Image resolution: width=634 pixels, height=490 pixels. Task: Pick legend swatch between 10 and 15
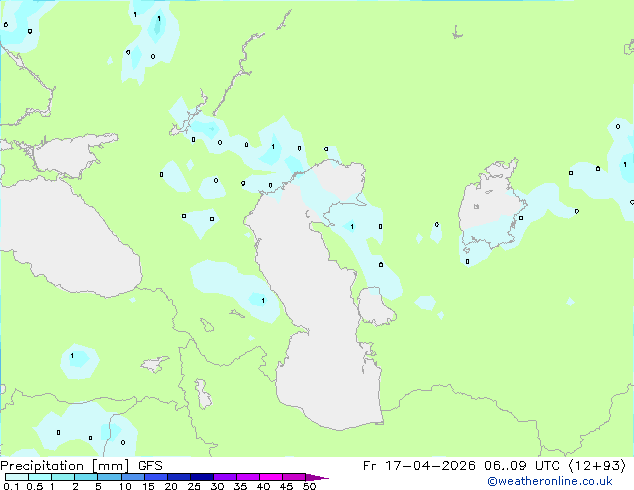pyautogui.click(x=133, y=477)
